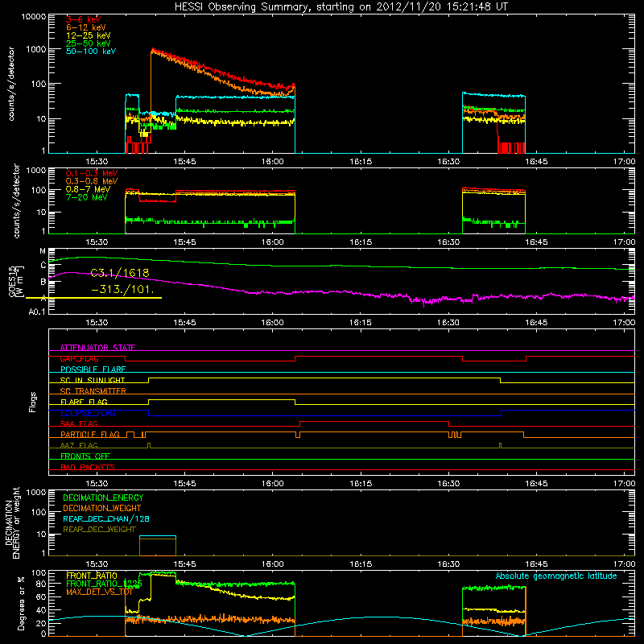Click the 16:30 tick under the decimation plot
644x644 pixels.
tap(448, 564)
